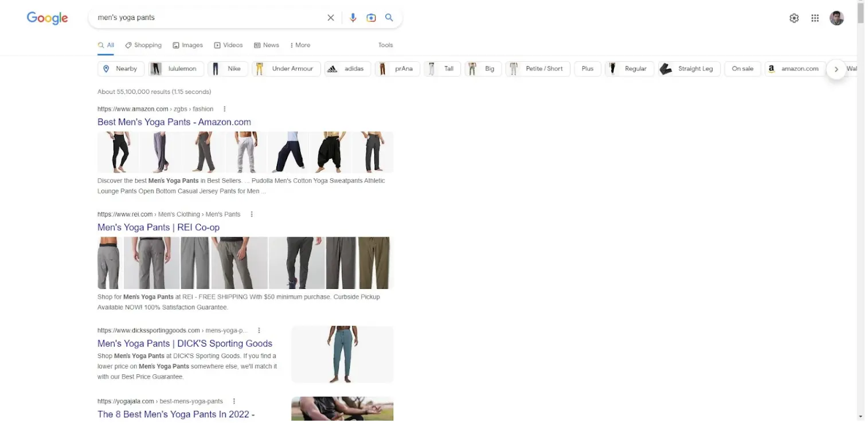This screenshot has height=439, width=868.
Task: Clear the search query with the X
Action: (x=331, y=17)
